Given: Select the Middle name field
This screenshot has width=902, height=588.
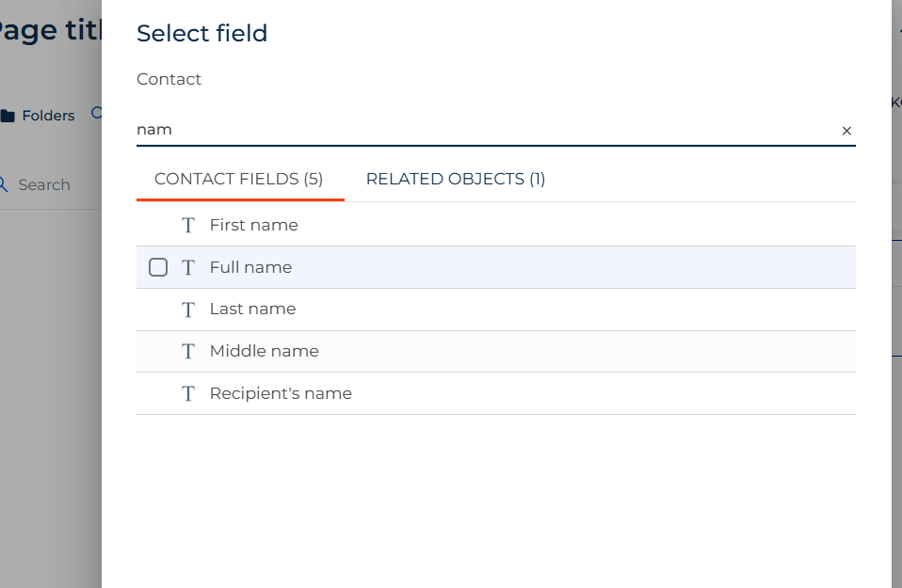Looking at the screenshot, I should [x=496, y=351].
